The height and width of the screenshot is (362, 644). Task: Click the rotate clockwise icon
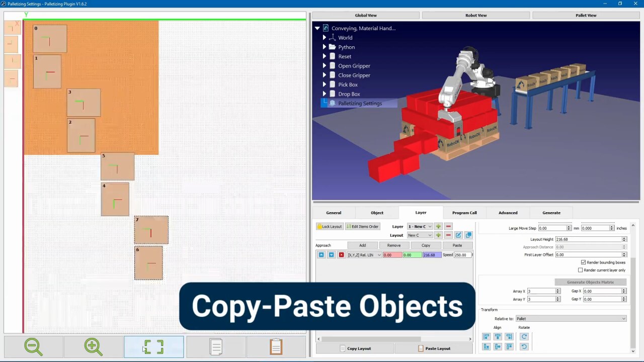click(524, 337)
